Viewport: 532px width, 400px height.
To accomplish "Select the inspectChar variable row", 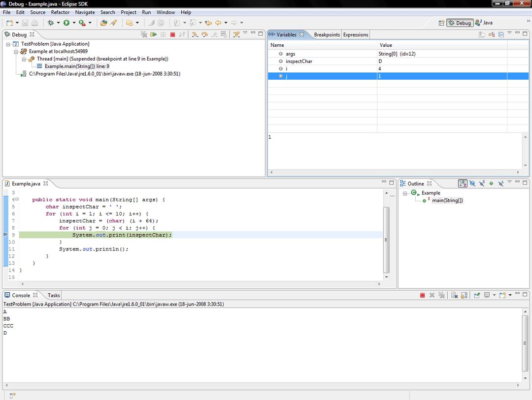I will pyautogui.click(x=299, y=62).
